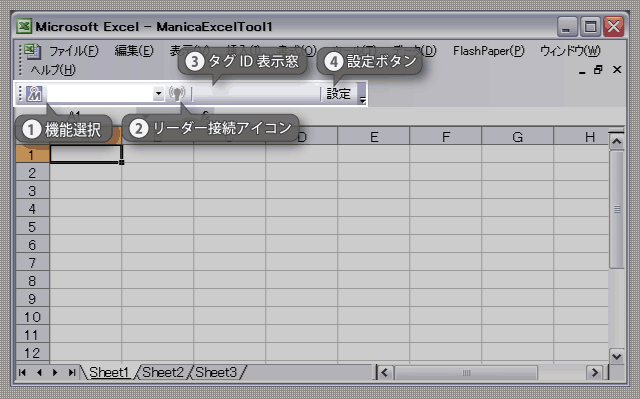Screen dimensions: 640x399
Task: Click the function selection combo box field
Action: (105, 93)
